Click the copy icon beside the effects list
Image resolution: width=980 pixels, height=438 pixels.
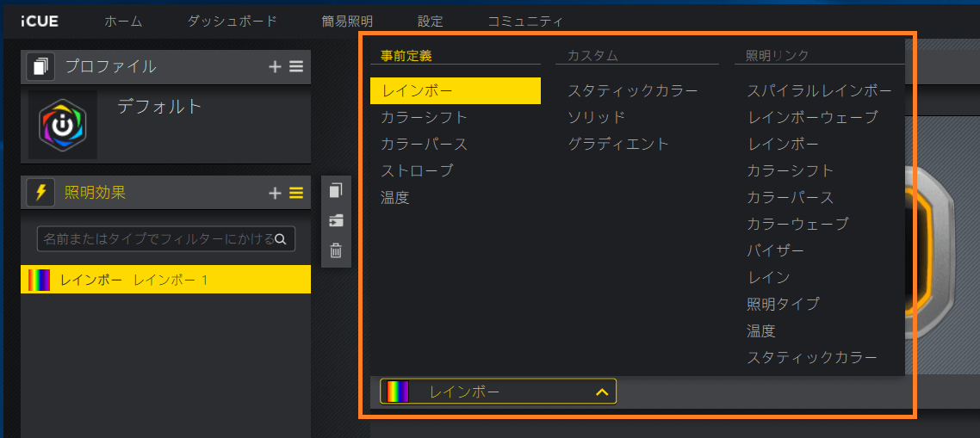[336, 191]
